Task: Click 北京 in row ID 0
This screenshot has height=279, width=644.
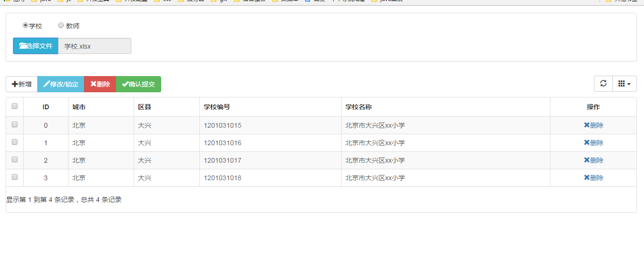Action: click(x=79, y=125)
